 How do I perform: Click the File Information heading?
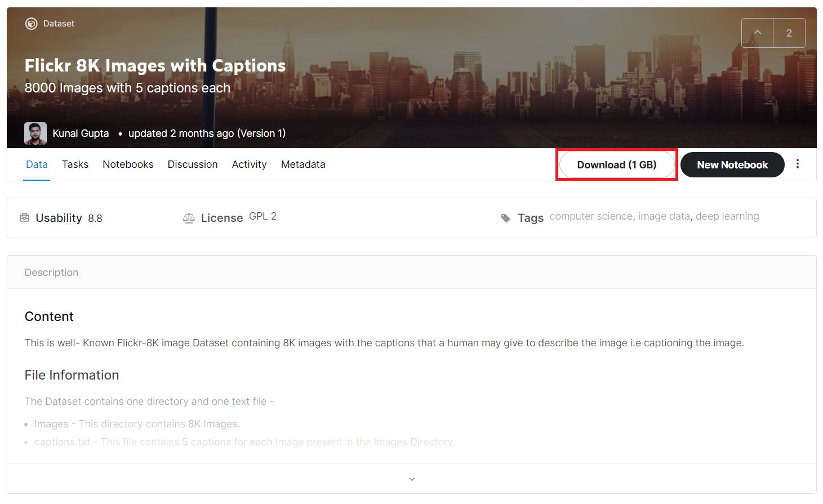(72, 375)
